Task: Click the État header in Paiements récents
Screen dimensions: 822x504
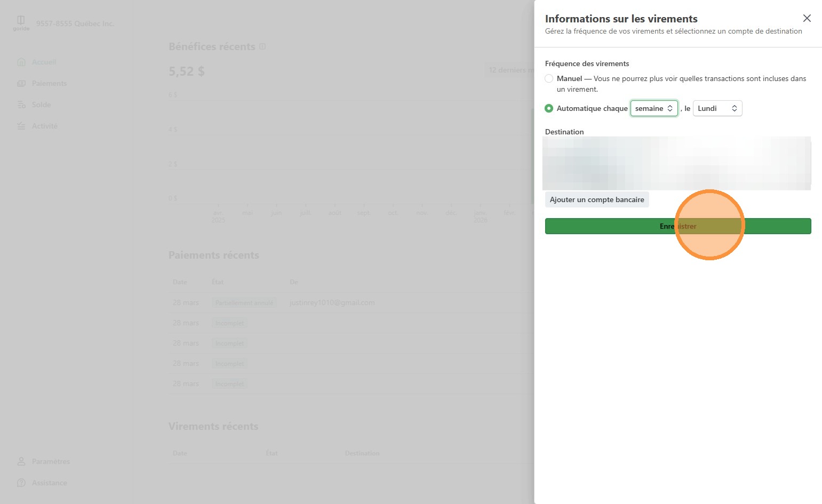Action: pos(217,282)
